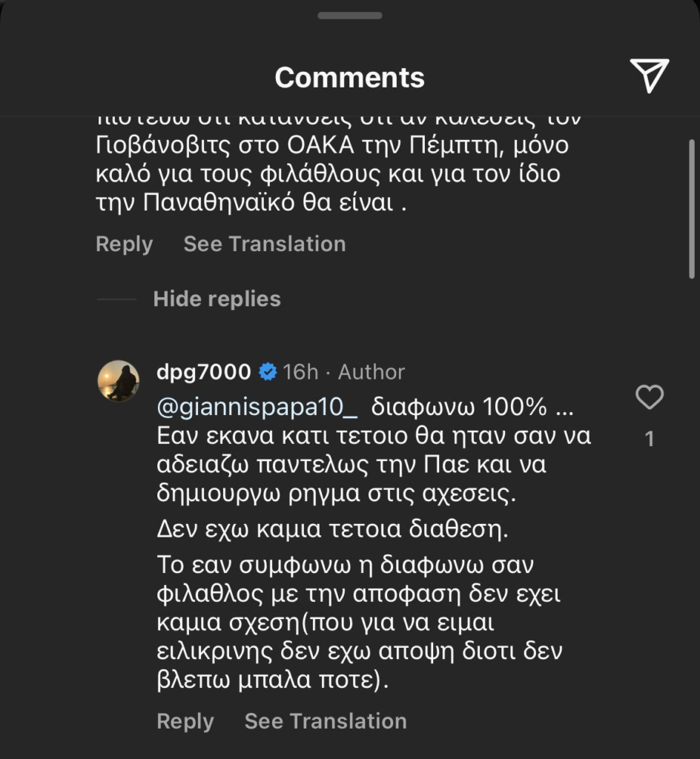Image resolution: width=700 pixels, height=759 pixels.
Task: Click the Author label beside the timestamp
Action: point(372,372)
